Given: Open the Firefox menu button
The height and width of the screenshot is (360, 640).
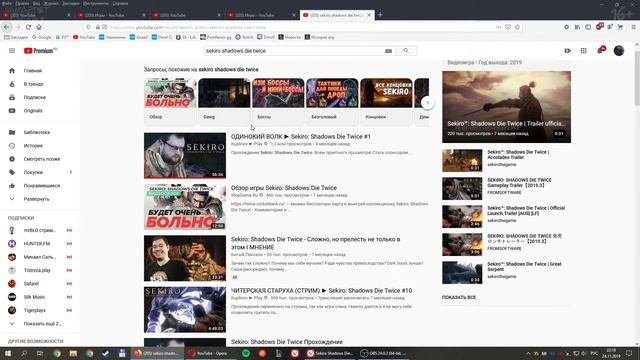Looking at the screenshot, I should coord(633,27).
